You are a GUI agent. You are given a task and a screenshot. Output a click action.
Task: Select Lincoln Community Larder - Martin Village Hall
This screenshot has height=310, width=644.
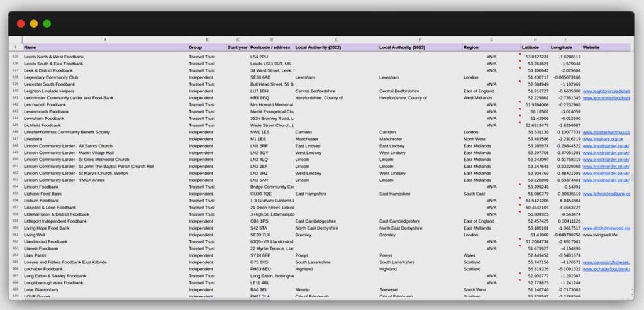(x=105, y=153)
